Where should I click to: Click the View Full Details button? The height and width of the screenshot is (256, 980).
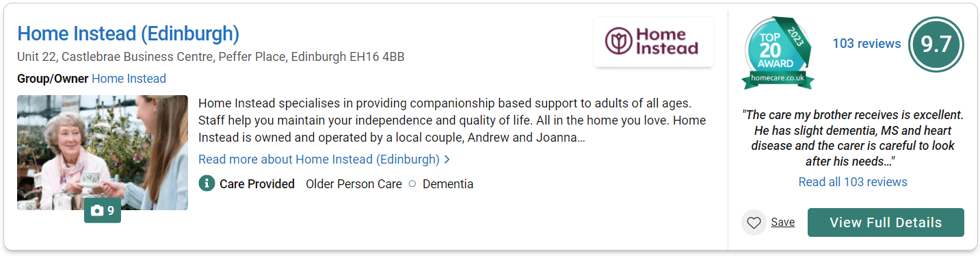[x=886, y=222]
